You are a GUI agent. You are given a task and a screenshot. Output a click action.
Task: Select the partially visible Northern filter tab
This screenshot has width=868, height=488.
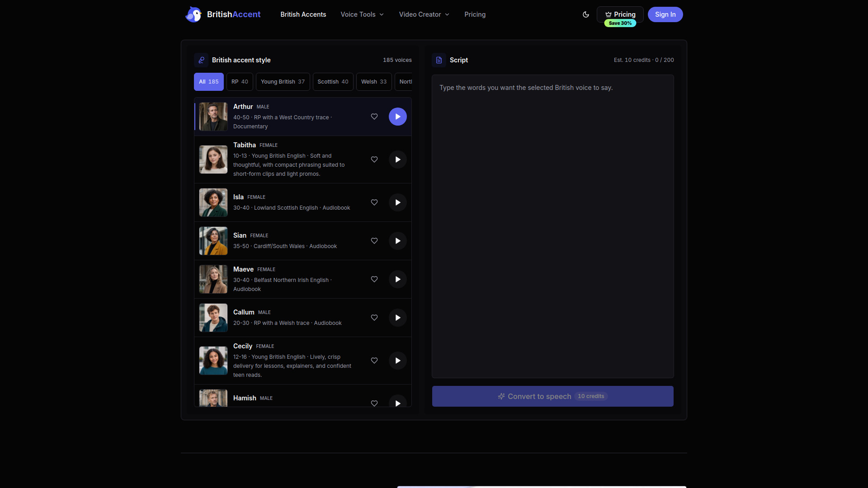(x=404, y=82)
